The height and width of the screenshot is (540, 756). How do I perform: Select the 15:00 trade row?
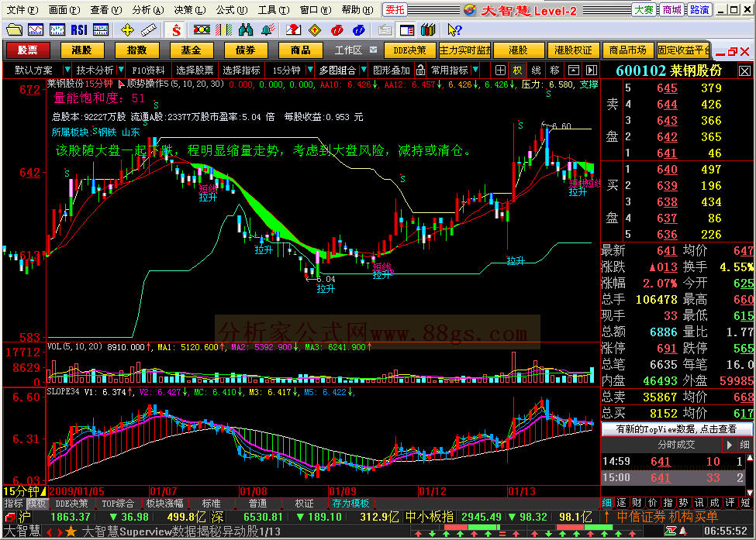click(673, 477)
